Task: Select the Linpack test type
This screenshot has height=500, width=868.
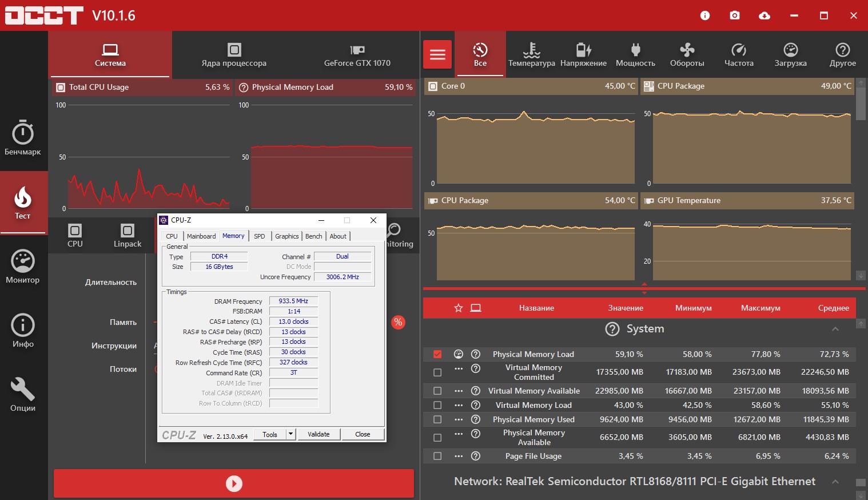Action: pyautogui.click(x=128, y=236)
